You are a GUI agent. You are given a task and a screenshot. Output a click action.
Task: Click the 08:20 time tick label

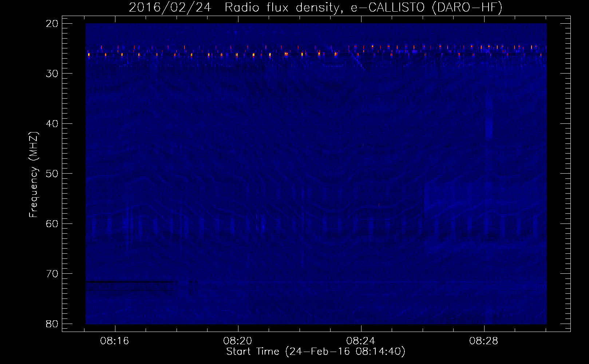point(238,341)
